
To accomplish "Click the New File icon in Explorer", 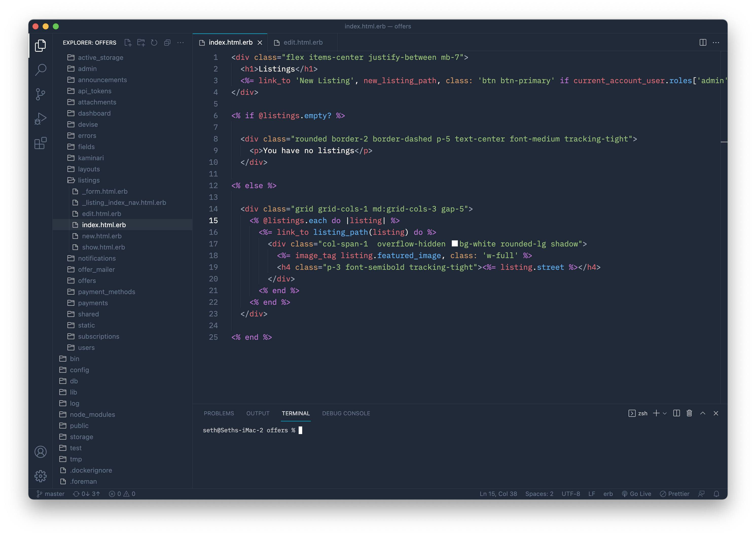I will (x=128, y=43).
